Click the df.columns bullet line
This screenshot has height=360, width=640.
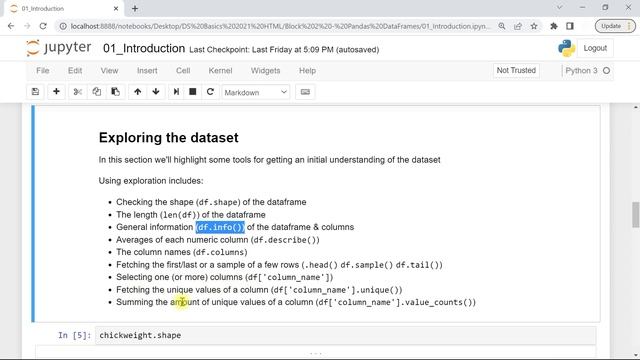coord(182,252)
